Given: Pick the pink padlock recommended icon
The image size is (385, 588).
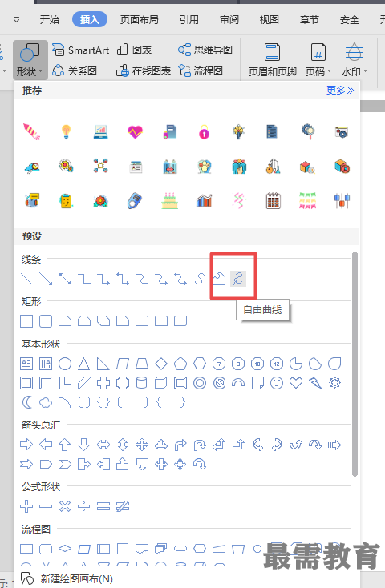Looking at the screenshot, I should 204,131.
